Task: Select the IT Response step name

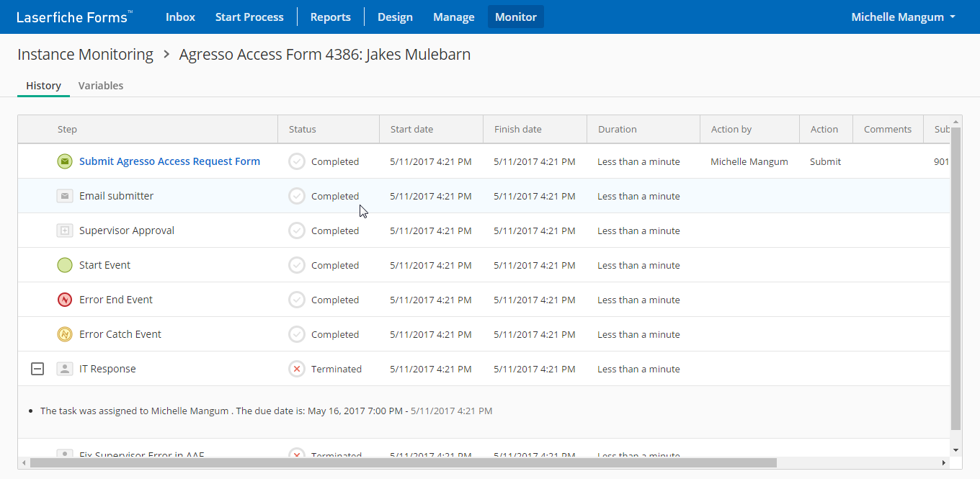Action: coord(107,369)
